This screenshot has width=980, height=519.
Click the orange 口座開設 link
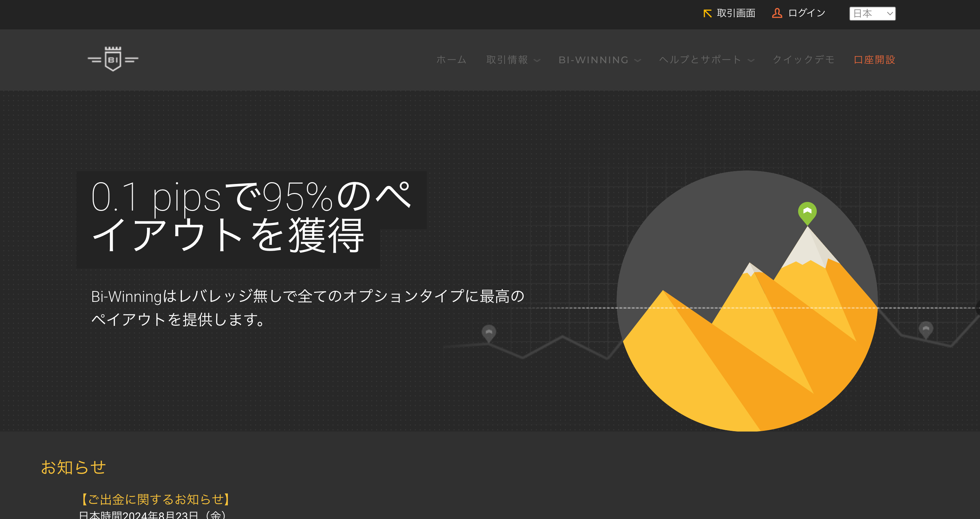(x=874, y=60)
